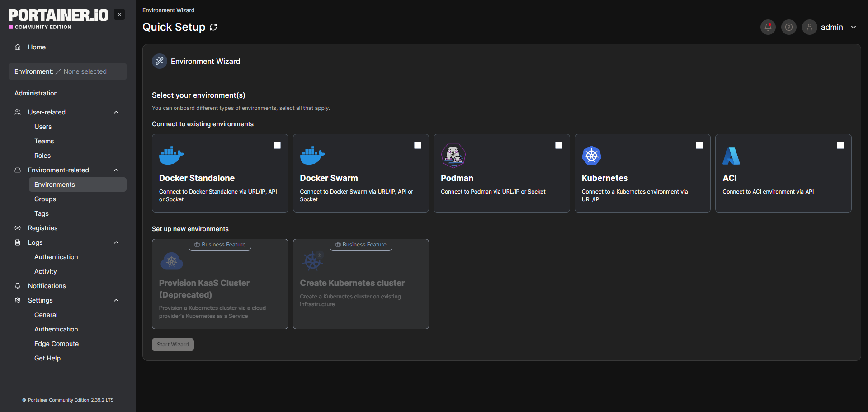Tick the Podman checkbox

pos(559,145)
